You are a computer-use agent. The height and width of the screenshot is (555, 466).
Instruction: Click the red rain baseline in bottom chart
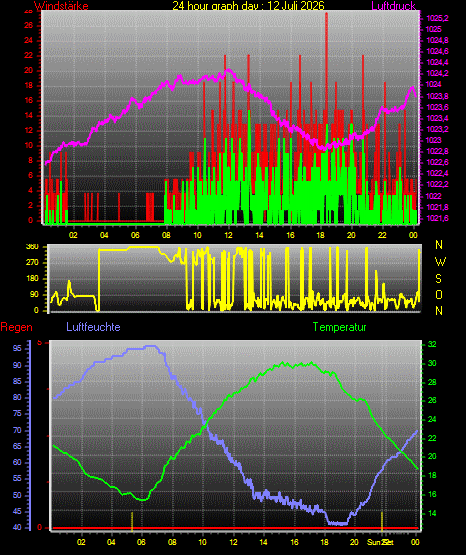(235, 528)
